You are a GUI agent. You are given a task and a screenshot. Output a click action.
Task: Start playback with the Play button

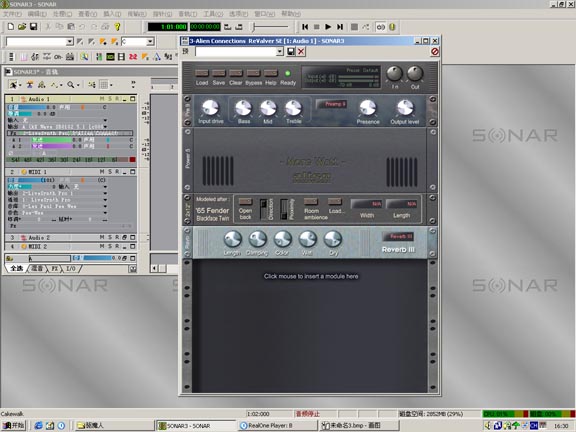pos(328,27)
